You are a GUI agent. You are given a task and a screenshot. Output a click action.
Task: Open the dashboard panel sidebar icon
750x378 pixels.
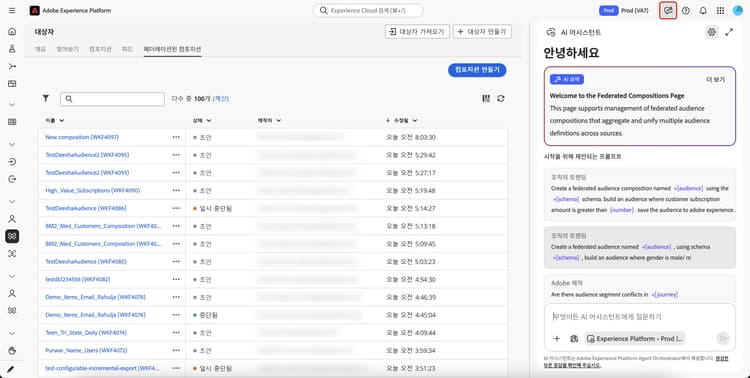tap(12, 83)
